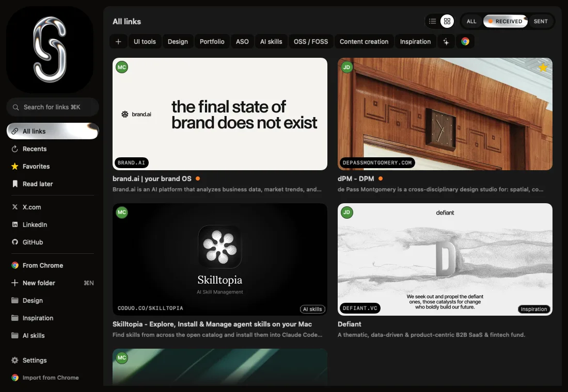Image resolution: width=568 pixels, height=392 pixels.
Task: Click 'Defiant' card title
Action: pos(349,324)
